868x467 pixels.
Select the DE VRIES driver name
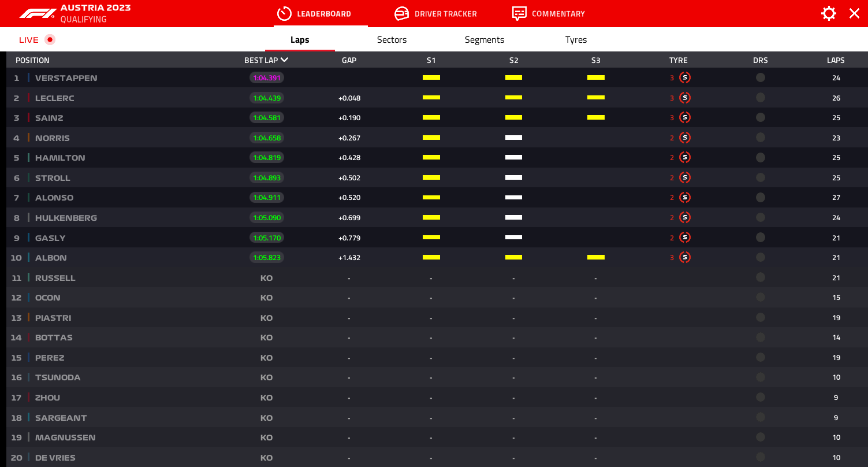click(55, 457)
